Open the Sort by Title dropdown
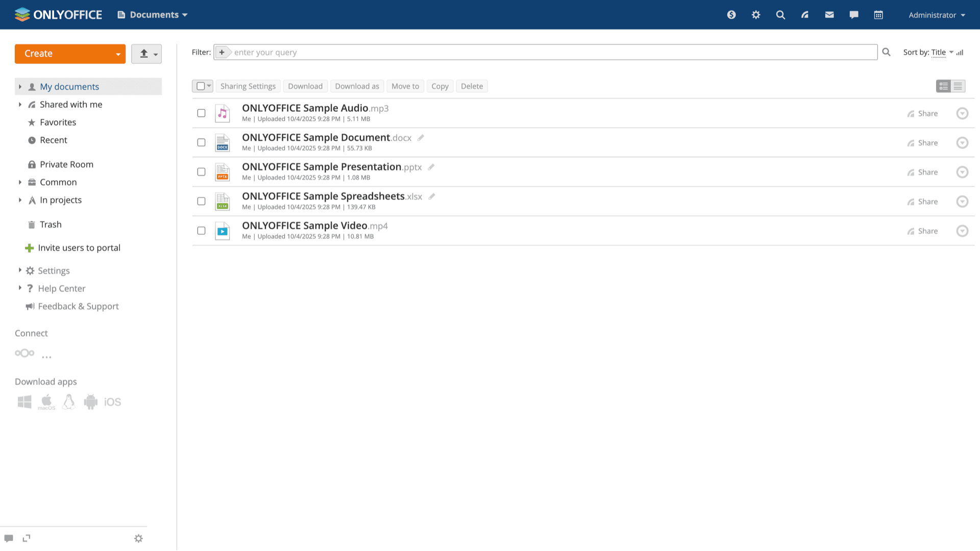The width and height of the screenshot is (980, 551). (942, 52)
